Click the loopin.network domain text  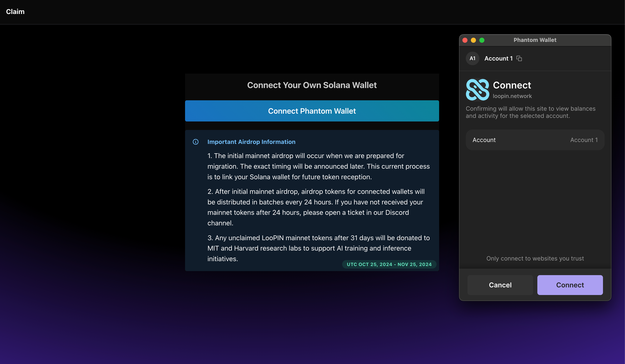click(512, 96)
